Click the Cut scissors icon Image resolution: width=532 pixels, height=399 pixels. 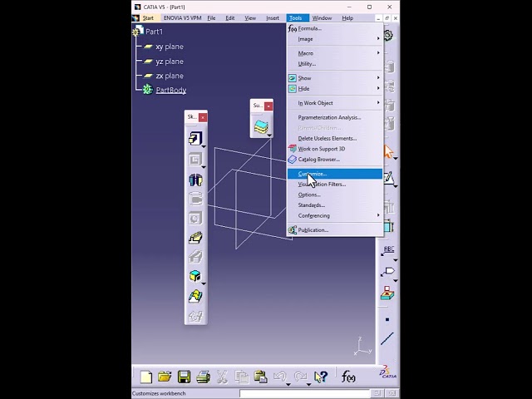pos(222,377)
